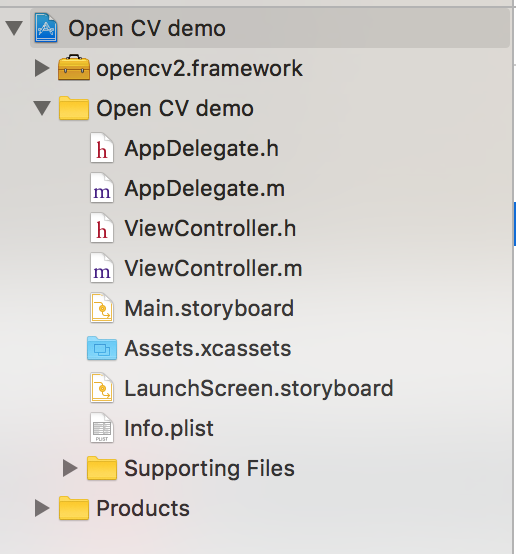Viewport: 516px width, 554px height.
Task: Open Main.storyboard from the file list
Action: click(209, 308)
